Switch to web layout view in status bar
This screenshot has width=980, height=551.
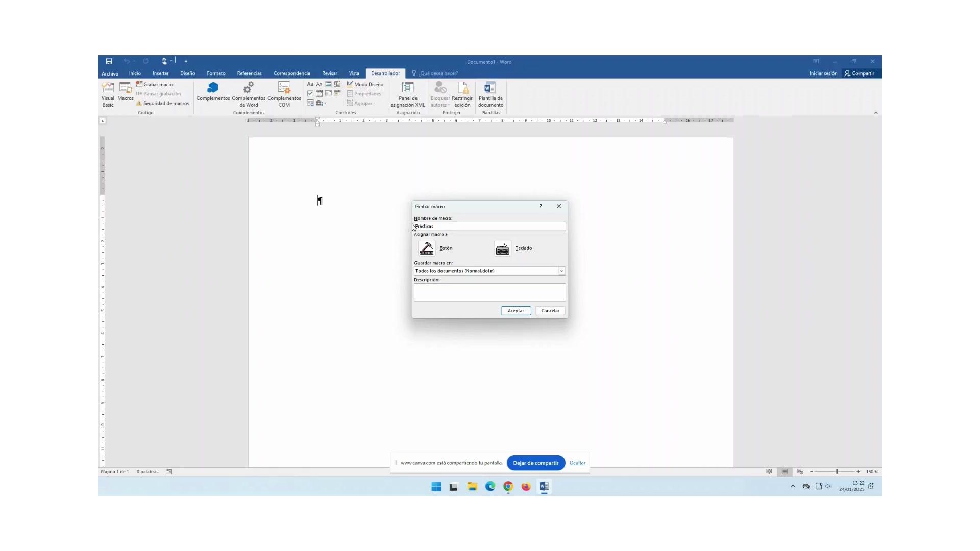(800, 472)
